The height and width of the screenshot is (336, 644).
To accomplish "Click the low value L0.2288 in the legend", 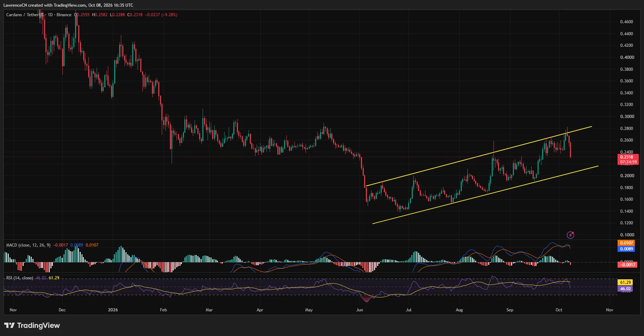I will (x=117, y=15).
